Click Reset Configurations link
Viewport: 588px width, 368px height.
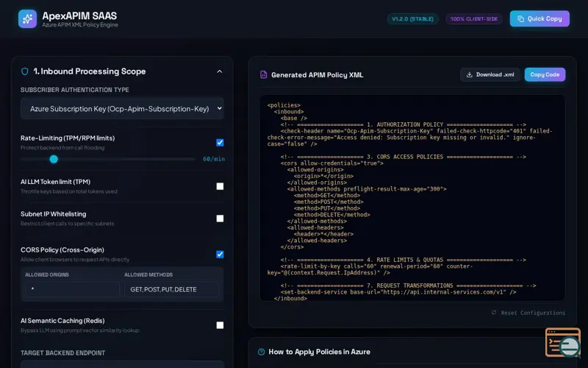(x=528, y=313)
